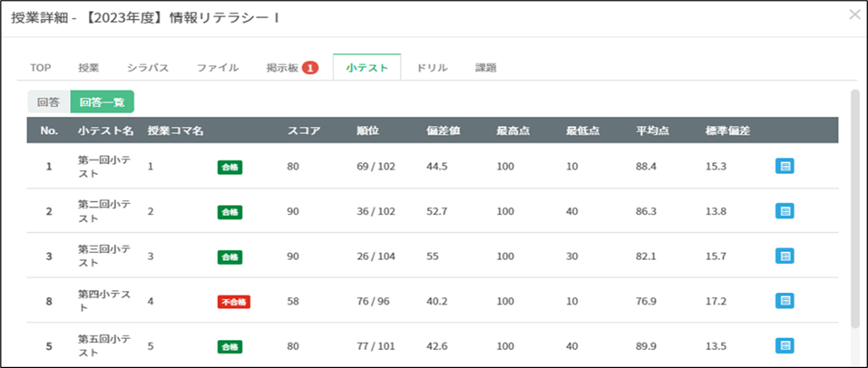Click the 合格 badge for 第一回小テスト
This screenshot has width=868, height=368.
[x=230, y=167]
